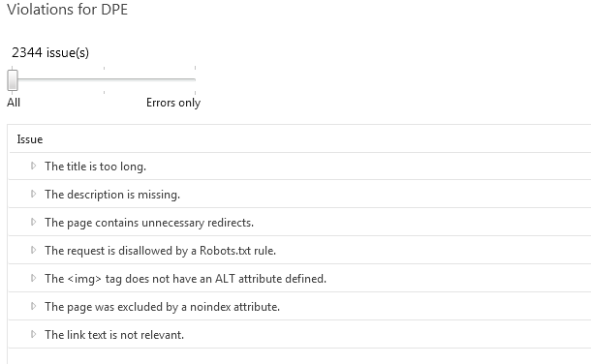Click the 'Errors only' slider label
Viewport: 591px width, 364px height.
click(x=173, y=103)
